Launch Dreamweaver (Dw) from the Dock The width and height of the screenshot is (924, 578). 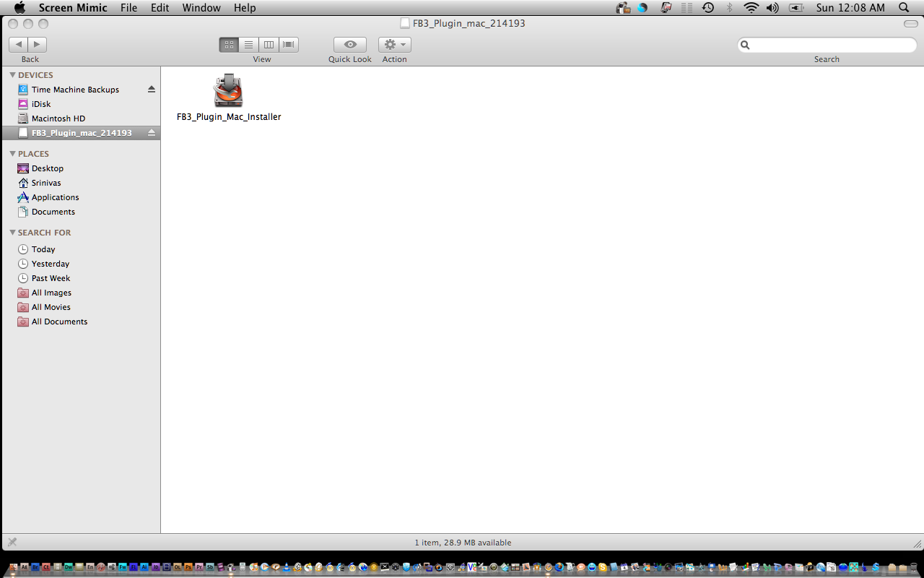[69, 567]
